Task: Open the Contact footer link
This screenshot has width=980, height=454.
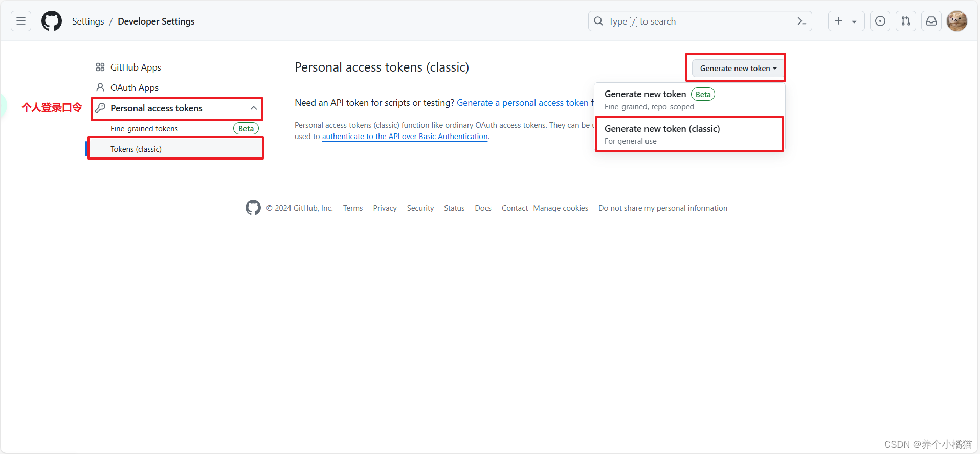Action: pos(515,208)
